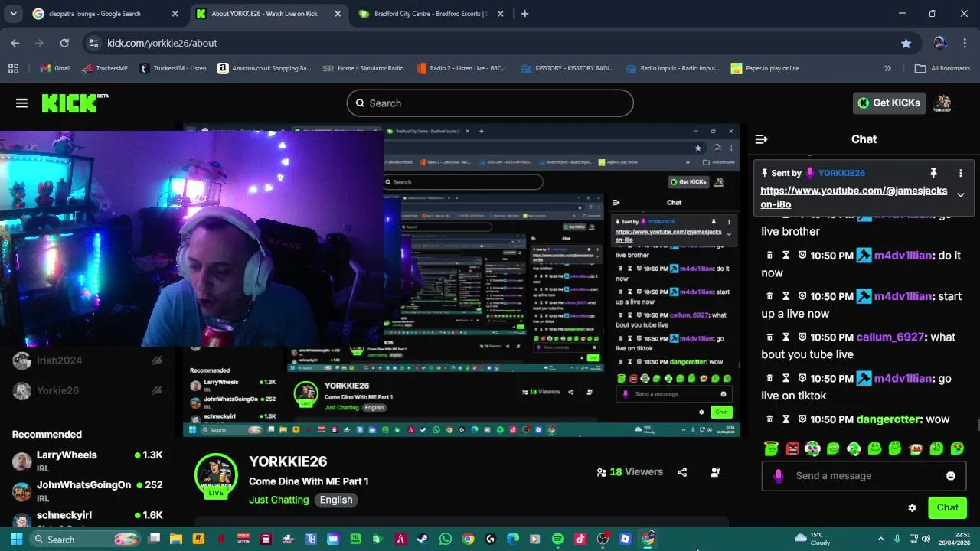Screen dimensions: 980x551
Task: Show more bookmarks overflow chevron
Action: pyautogui.click(x=887, y=68)
